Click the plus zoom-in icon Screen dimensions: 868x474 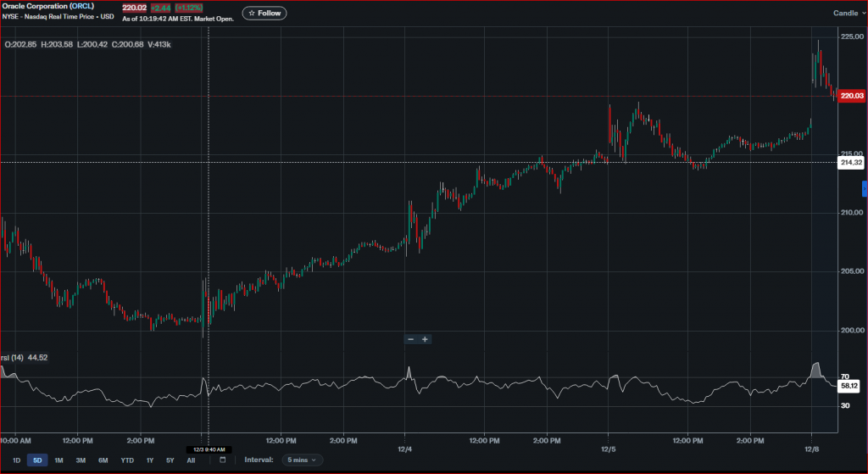pyautogui.click(x=426, y=339)
